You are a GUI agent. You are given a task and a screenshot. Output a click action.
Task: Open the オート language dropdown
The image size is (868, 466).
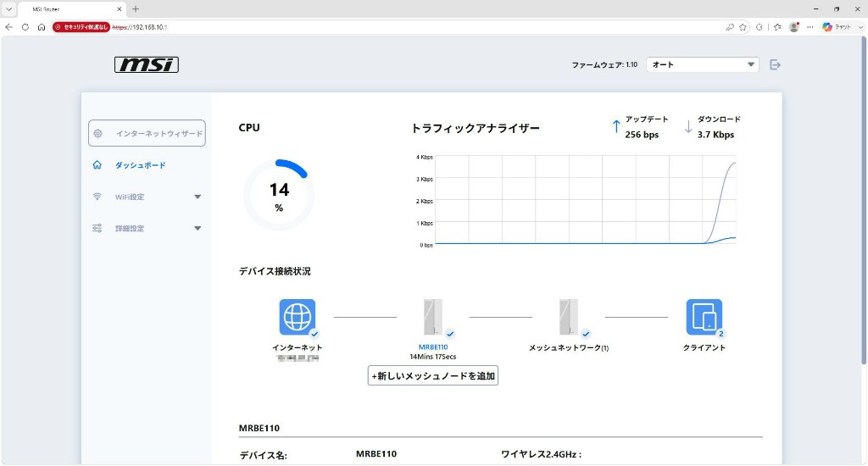point(703,64)
